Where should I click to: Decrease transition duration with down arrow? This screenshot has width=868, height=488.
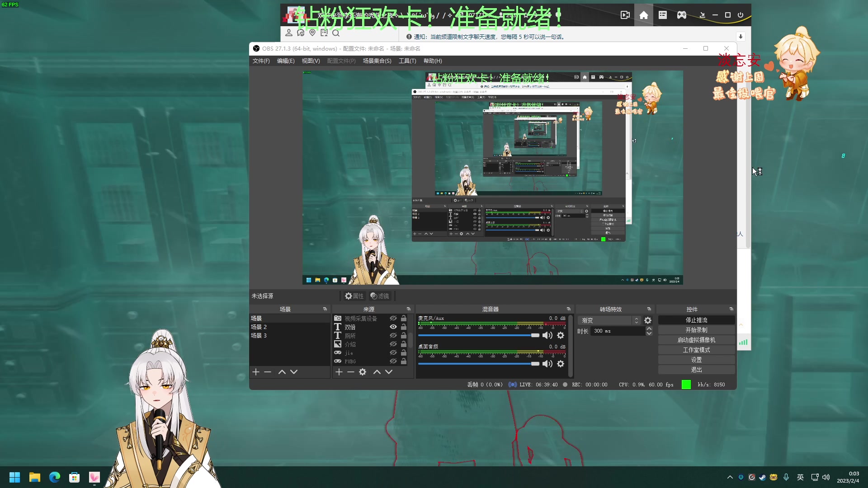[649, 333]
